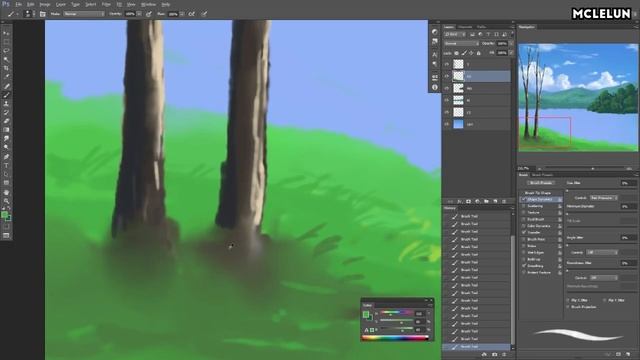Open the layer Fill slider arrow

click(x=511, y=53)
